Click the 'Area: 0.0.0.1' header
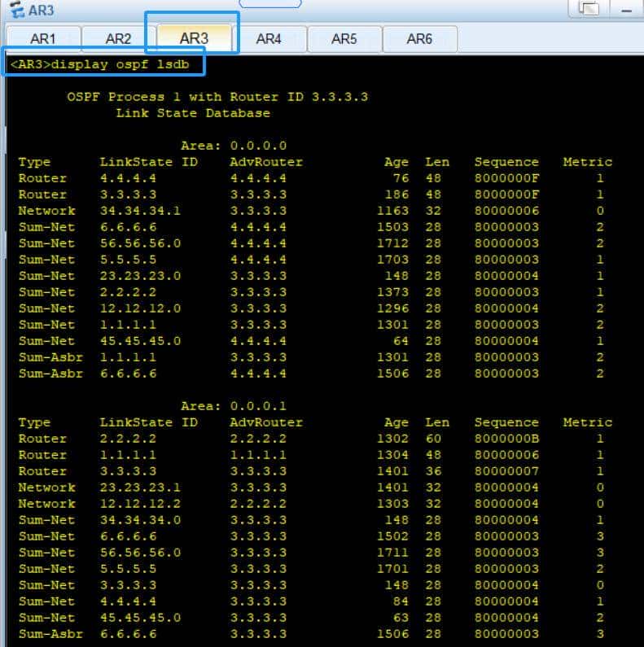The width and height of the screenshot is (644, 647). [233, 406]
